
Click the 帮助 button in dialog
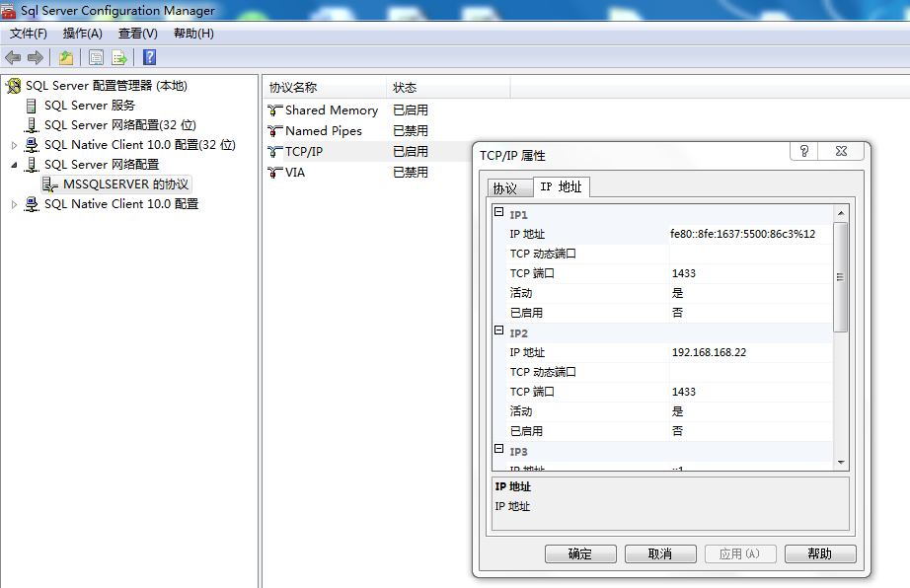pyautogui.click(x=820, y=553)
